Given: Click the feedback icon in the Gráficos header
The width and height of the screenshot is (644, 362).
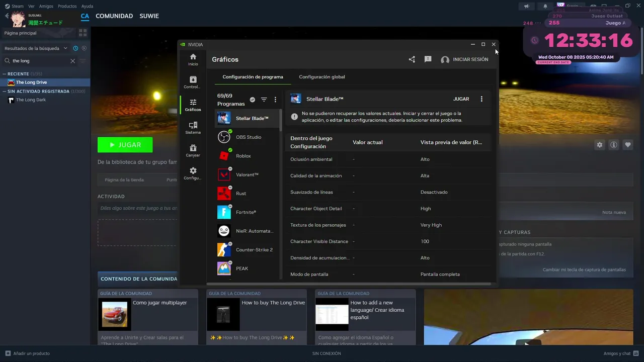Looking at the screenshot, I should tap(428, 59).
